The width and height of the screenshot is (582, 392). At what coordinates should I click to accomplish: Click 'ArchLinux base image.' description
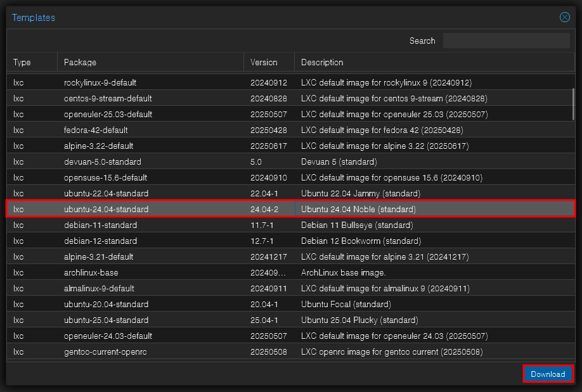344,272
